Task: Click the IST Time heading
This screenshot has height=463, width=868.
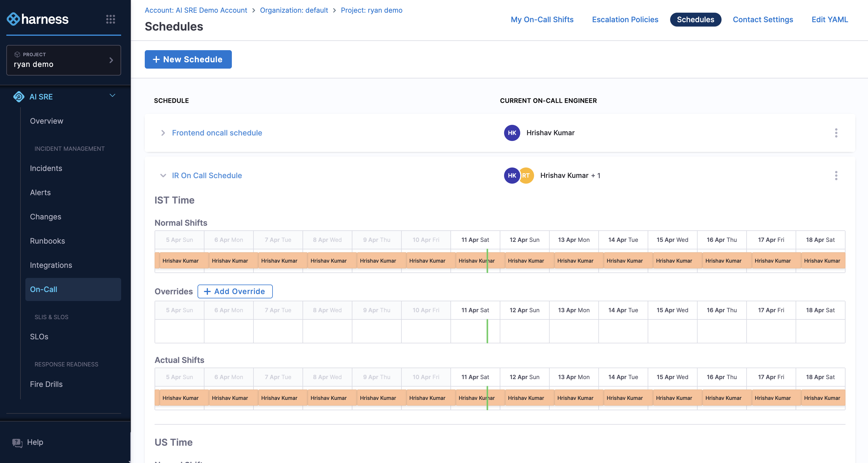Action: click(x=174, y=200)
